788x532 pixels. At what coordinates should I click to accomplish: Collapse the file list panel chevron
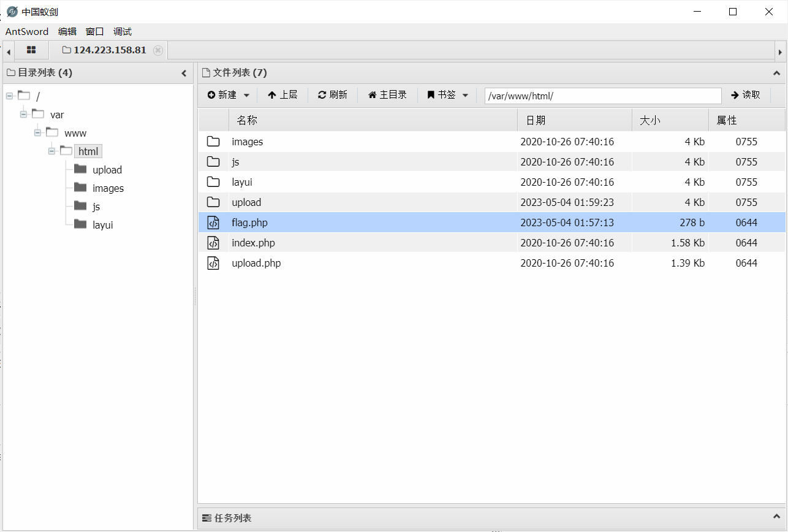(776, 73)
